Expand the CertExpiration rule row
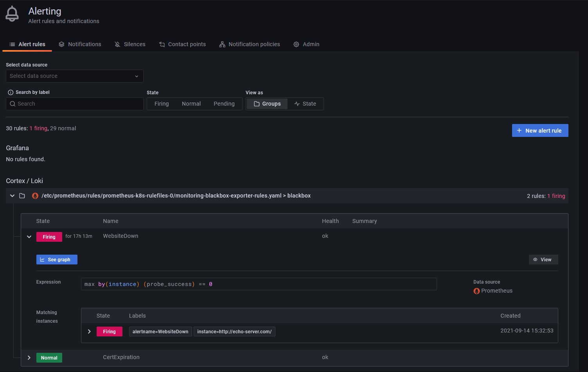588x372 pixels. coord(29,357)
